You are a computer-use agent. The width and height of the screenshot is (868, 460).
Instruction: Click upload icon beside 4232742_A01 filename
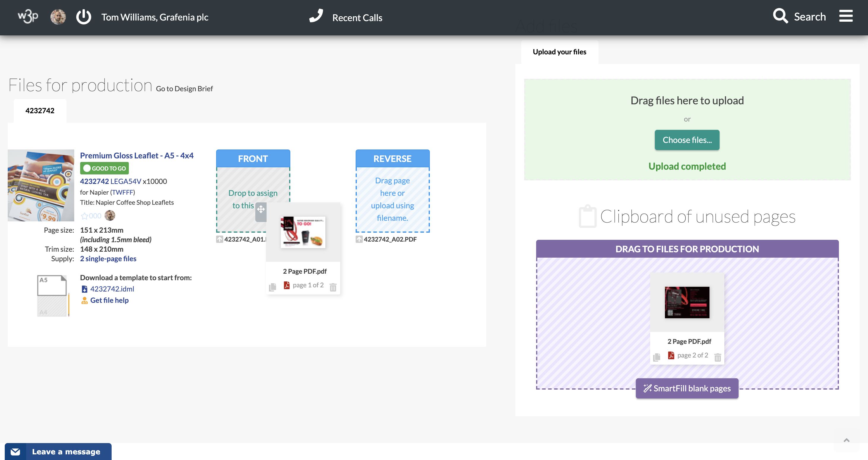tap(220, 240)
